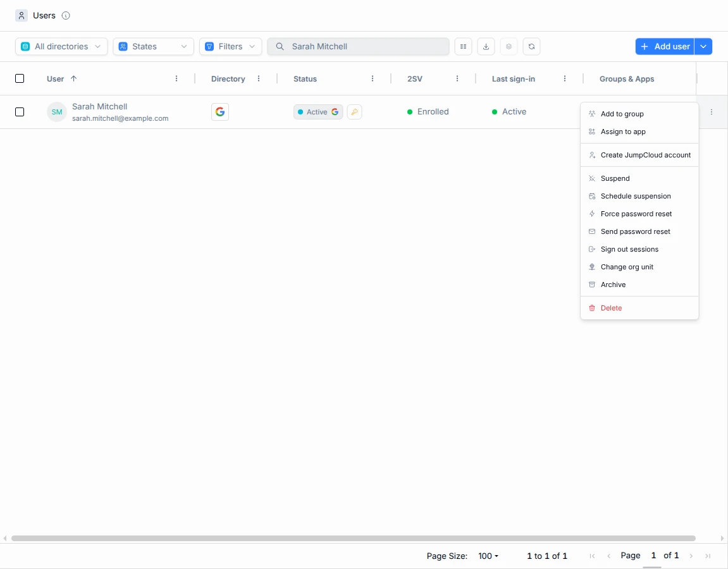Click sarah.mitchell@example.com email text

(120, 118)
